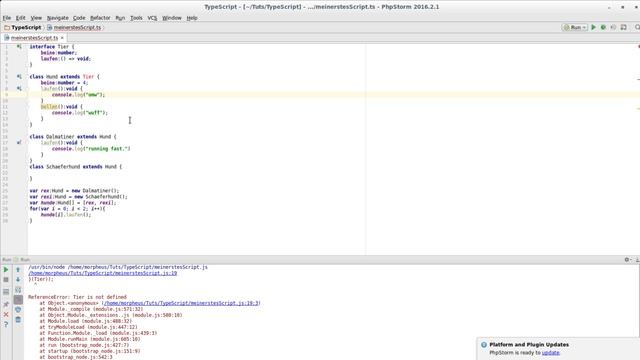Click the highlighted 'bellen' method name

(x=49, y=107)
